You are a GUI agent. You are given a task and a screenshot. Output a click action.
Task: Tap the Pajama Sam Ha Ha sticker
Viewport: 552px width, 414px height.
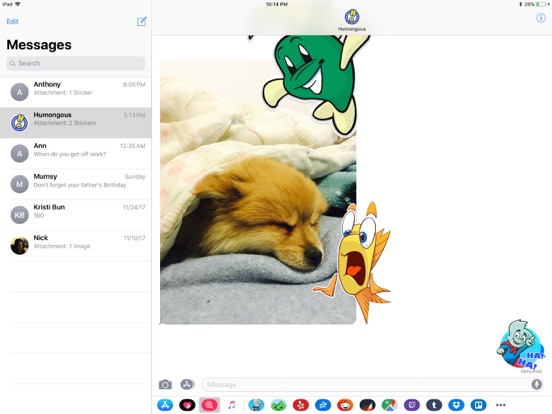point(520,345)
